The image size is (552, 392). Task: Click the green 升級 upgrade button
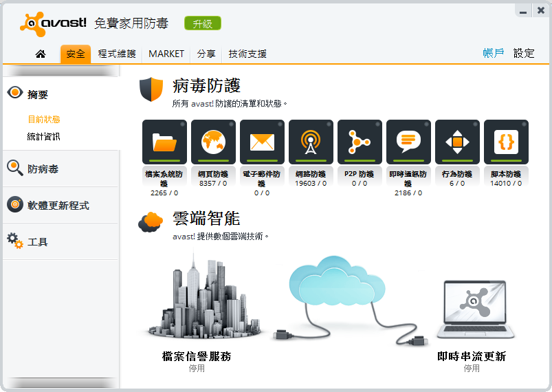pos(203,23)
